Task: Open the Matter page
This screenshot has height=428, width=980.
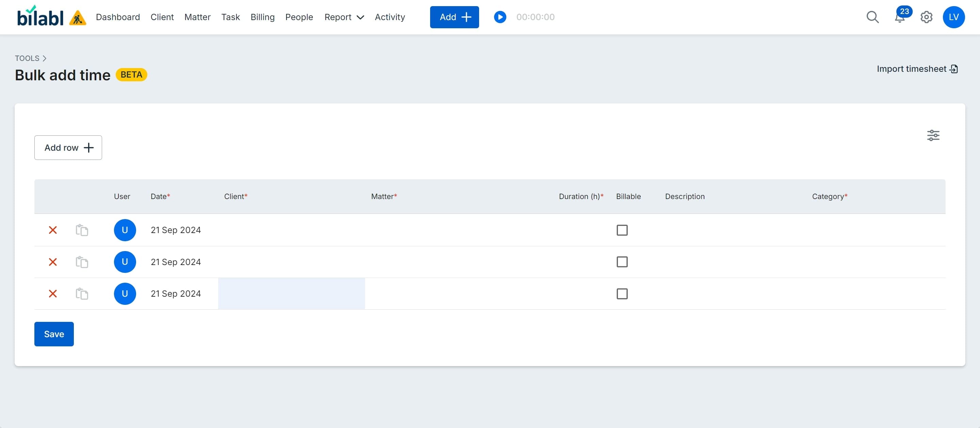Action: pyautogui.click(x=197, y=17)
